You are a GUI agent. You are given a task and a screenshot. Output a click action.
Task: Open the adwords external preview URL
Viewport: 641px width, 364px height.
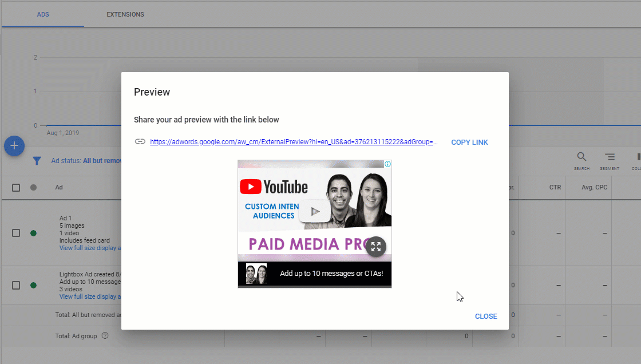(294, 143)
